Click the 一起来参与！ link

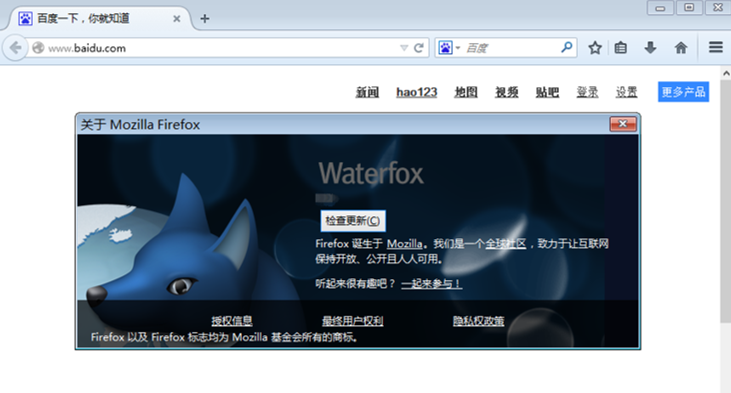[431, 283]
